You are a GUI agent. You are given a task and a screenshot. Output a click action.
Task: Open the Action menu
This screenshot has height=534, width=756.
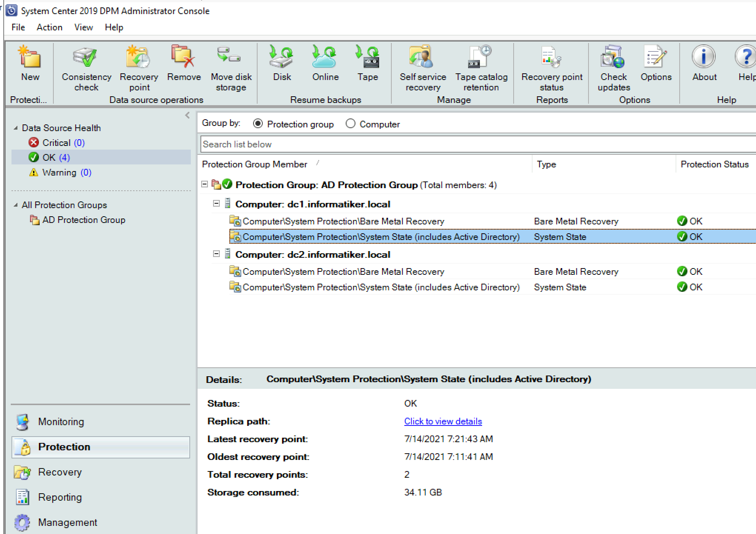(x=49, y=27)
